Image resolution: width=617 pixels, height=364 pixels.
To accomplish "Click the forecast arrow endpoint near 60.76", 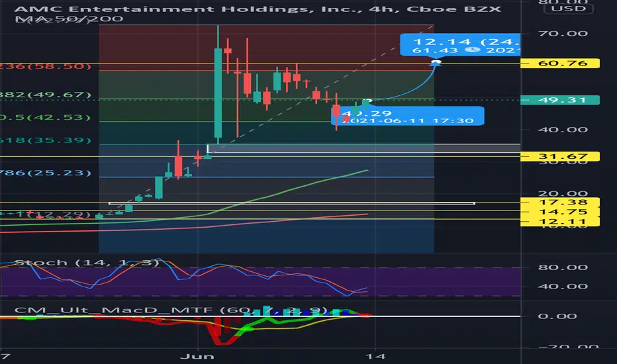I will 436,62.
